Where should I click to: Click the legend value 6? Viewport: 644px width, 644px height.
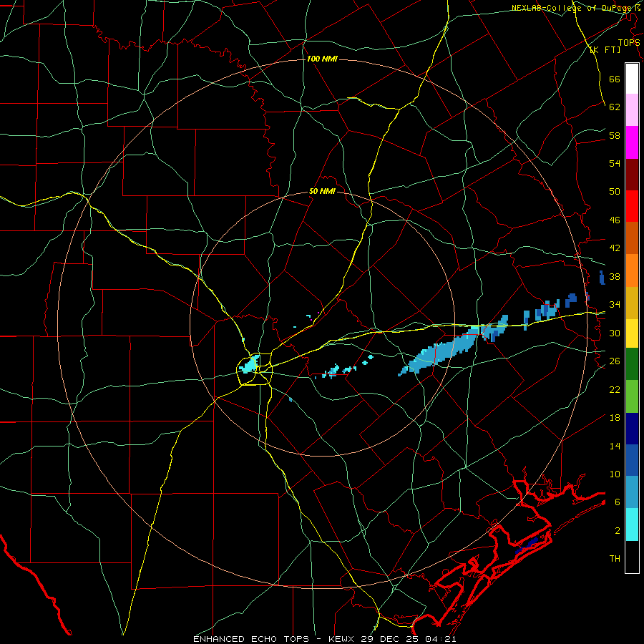pos(617,502)
